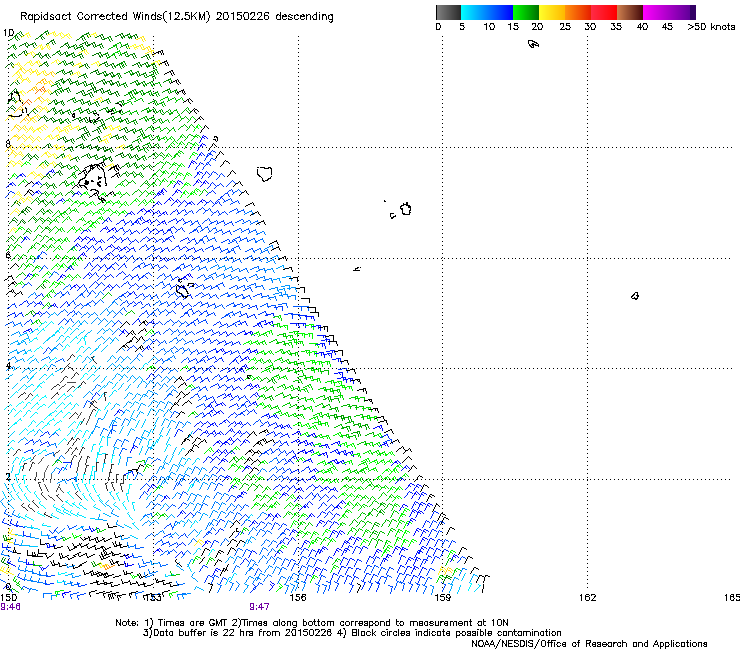Click the 'Times are GMT' note line
This screenshot has width=740, height=650.
[311, 623]
